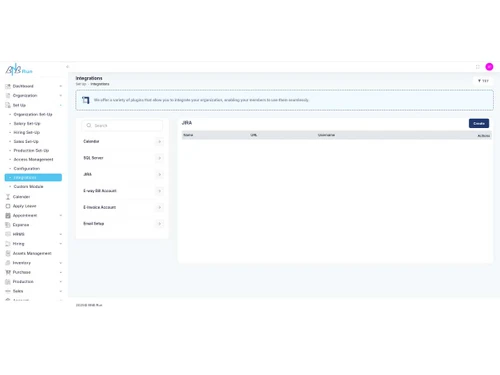Select SQL Server in the integrations list
This screenshot has height=375, width=500.
pos(93,158)
